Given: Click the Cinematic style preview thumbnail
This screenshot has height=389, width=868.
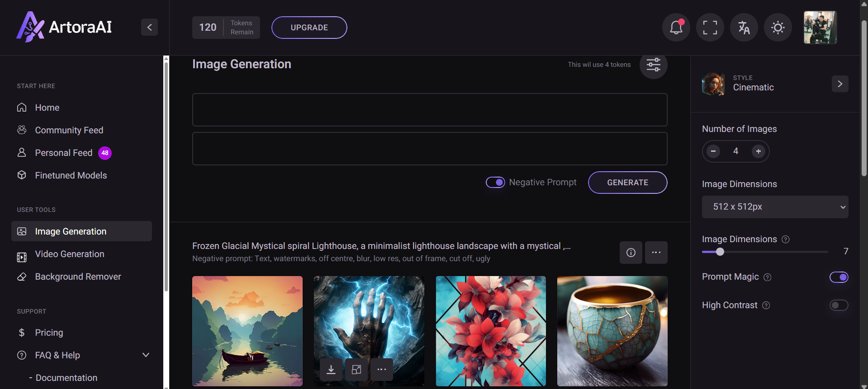Looking at the screenshot, I should point(713,84).
